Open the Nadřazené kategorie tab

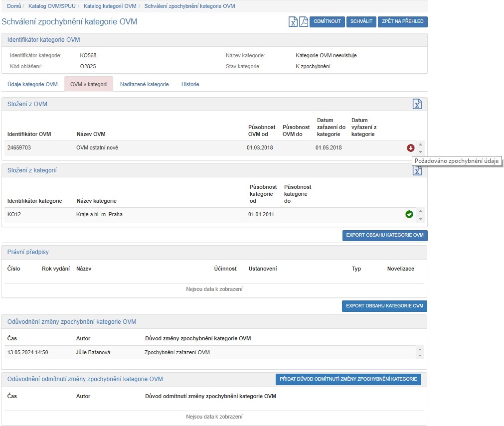click(x=144, y=84)
